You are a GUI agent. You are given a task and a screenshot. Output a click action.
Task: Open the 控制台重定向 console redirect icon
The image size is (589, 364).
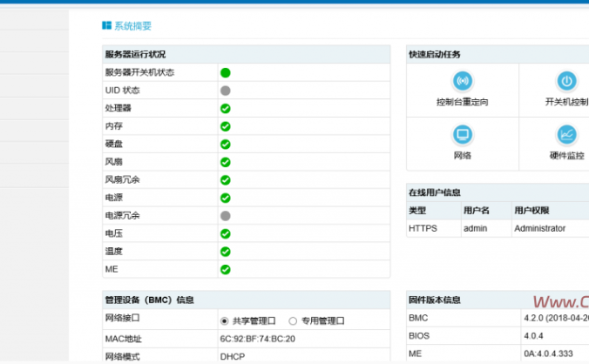coord(463,81)
